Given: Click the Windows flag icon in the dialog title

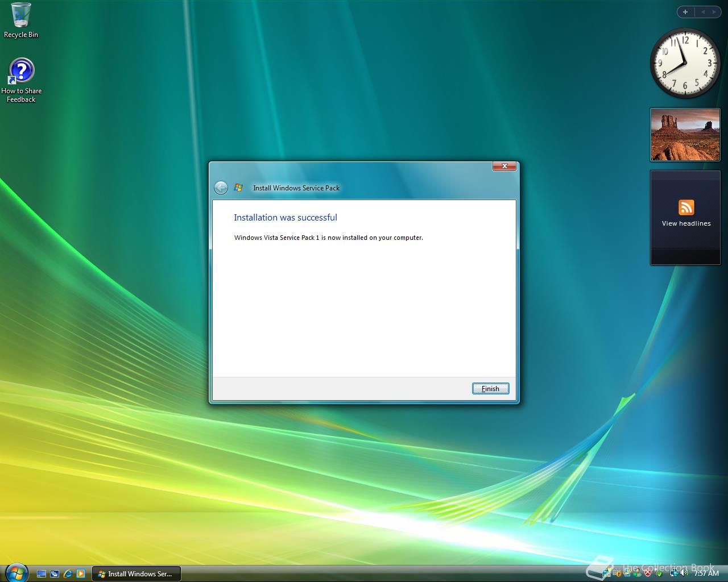Looking at the screenshot, I should point(238,188).
